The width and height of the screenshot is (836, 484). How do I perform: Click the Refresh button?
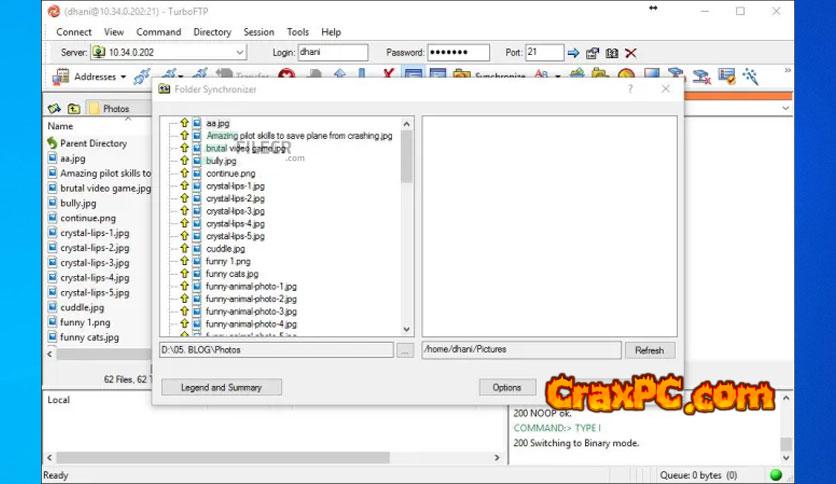pyautogui.click(x=649, y=350)
